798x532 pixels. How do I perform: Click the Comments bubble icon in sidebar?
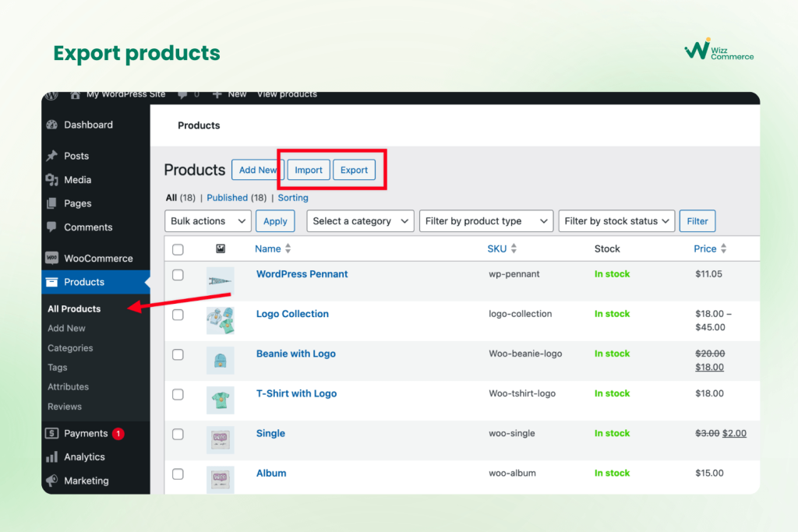pos(52,227)
